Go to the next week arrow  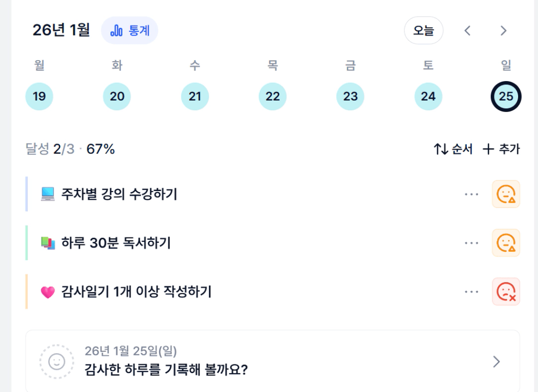pyautogui.click(x=503, y=31)
